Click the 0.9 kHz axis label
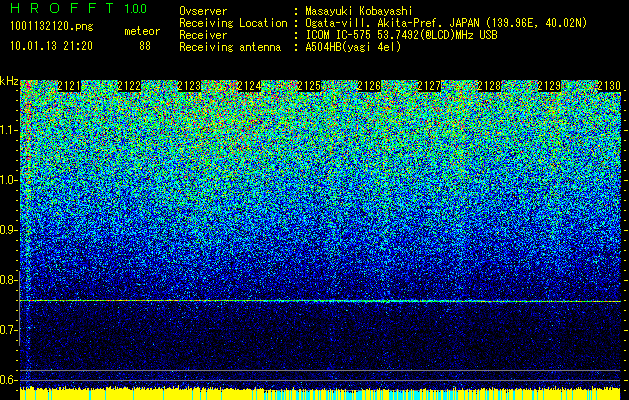This screenshot has width=629, height=400. 8,230
